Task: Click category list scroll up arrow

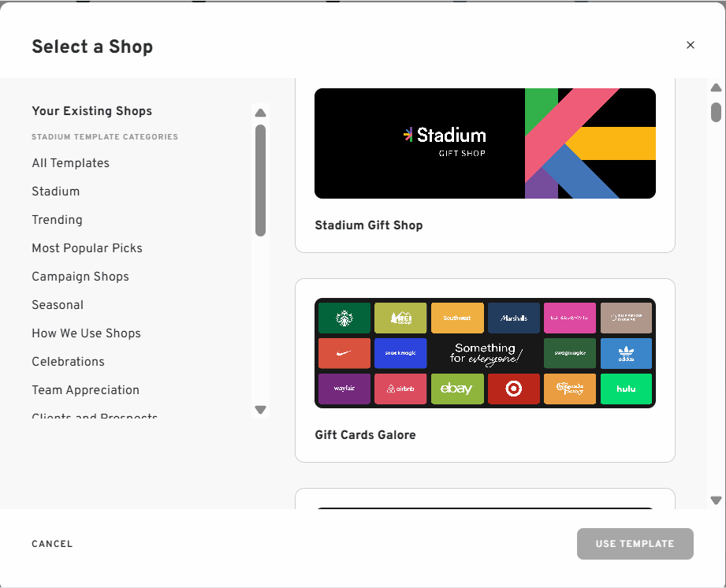Action: pos(261,113)
